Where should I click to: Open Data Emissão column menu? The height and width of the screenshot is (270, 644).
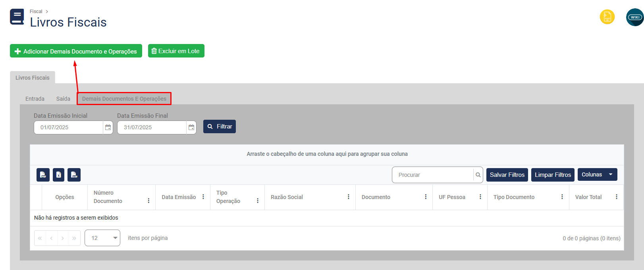pos(203,197)
